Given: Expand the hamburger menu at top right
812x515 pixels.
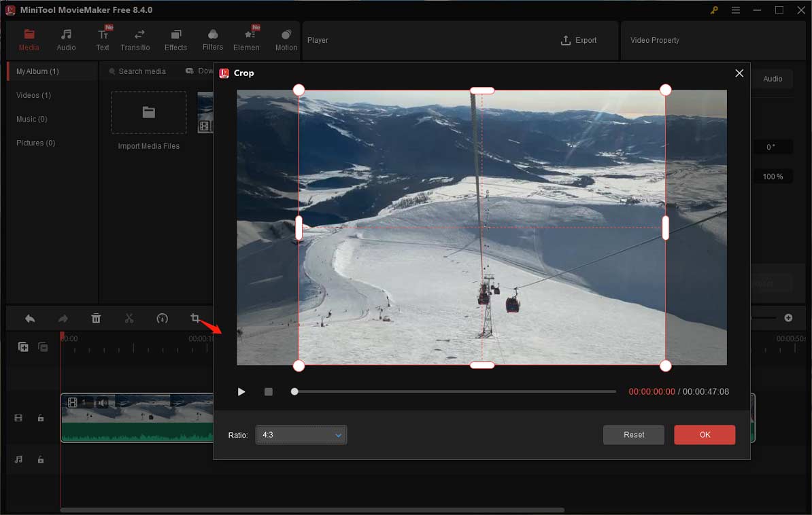Looking at the screenshot, I should tap(736, 10).
